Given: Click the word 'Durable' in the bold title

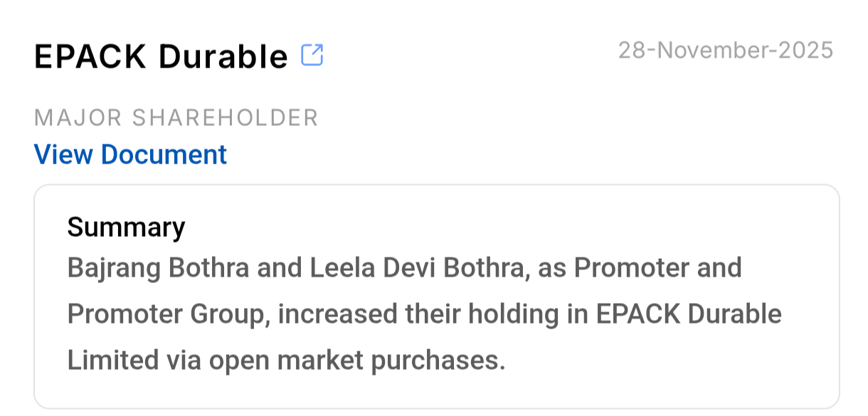Looking at the screenshot, I should tap(223, 56).
